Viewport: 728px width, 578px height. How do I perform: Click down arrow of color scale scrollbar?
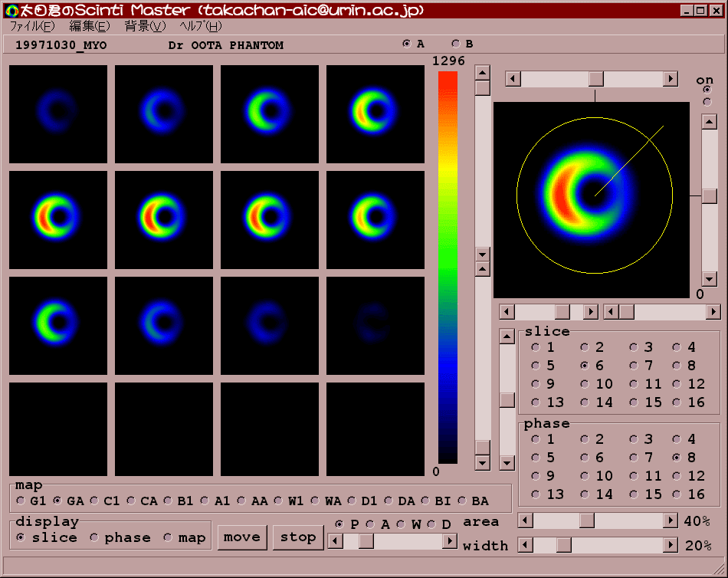point(482,255)
